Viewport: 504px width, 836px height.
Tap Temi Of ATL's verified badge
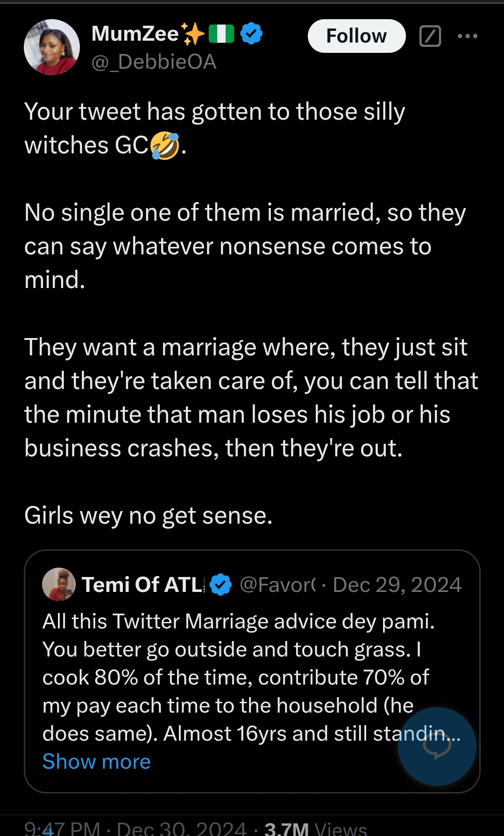tap(220, 584)
